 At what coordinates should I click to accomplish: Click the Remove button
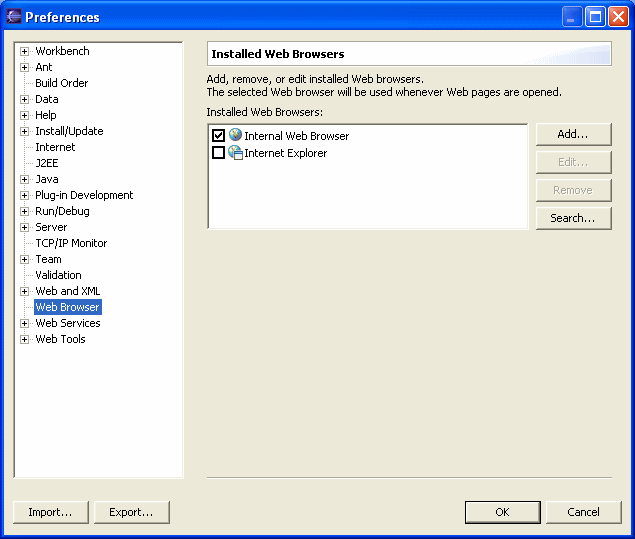click(573, 190)
